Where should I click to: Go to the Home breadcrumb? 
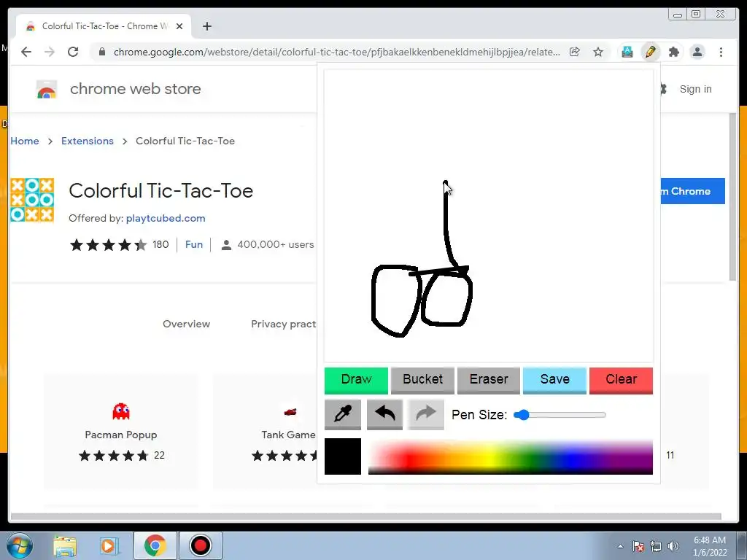click(x=25, y=141)
